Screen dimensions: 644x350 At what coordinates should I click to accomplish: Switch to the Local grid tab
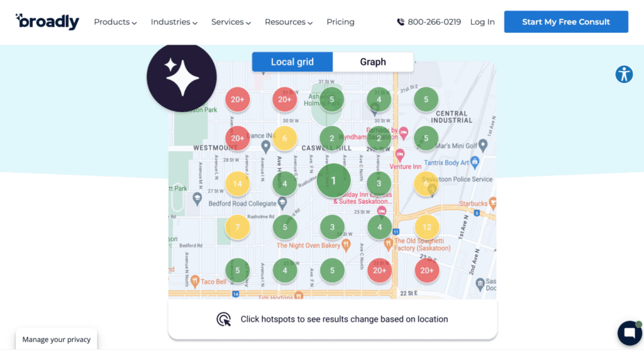tap(292, 62)
